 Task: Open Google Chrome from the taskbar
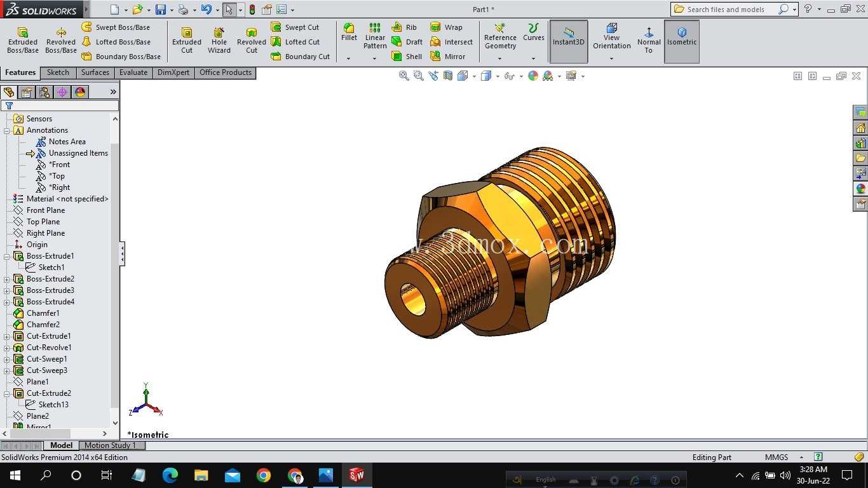(264, 475)
